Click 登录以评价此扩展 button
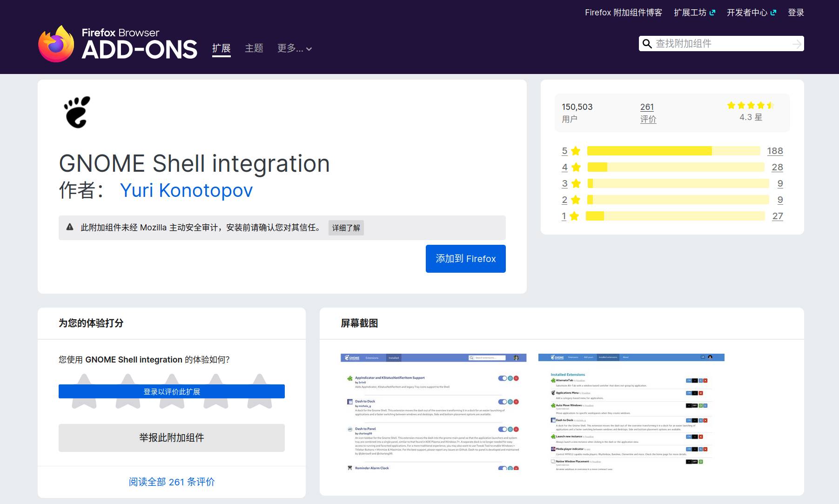The image size is (839, 504). 172,391
